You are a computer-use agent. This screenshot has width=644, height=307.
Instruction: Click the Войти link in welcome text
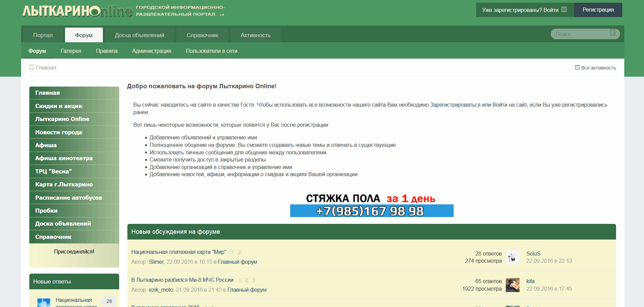pos(500,105)
